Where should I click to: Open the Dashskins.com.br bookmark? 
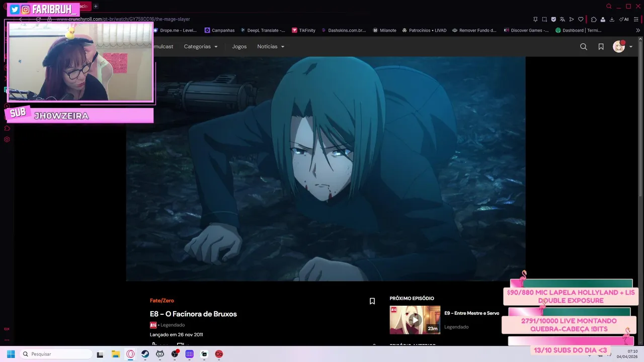(344, 30)
